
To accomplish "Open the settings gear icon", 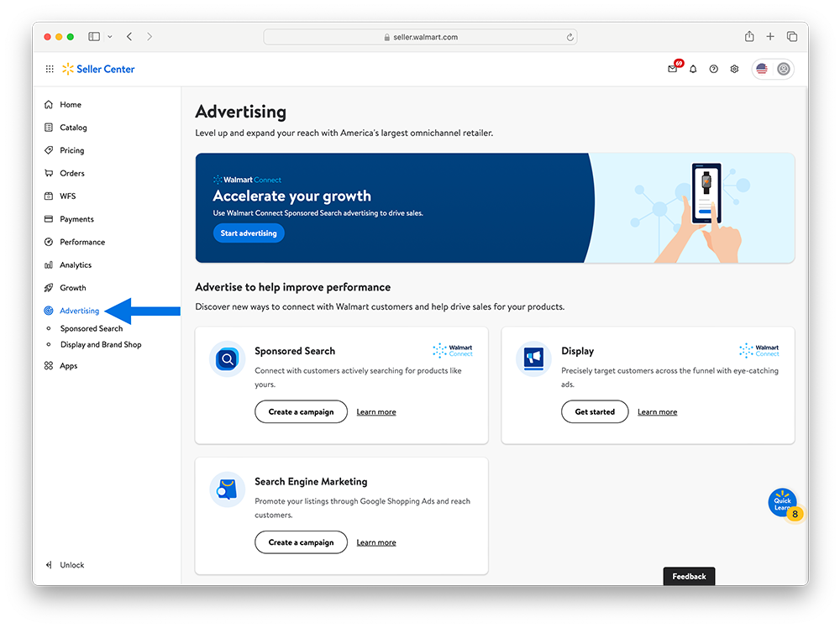I will point(734,69).
